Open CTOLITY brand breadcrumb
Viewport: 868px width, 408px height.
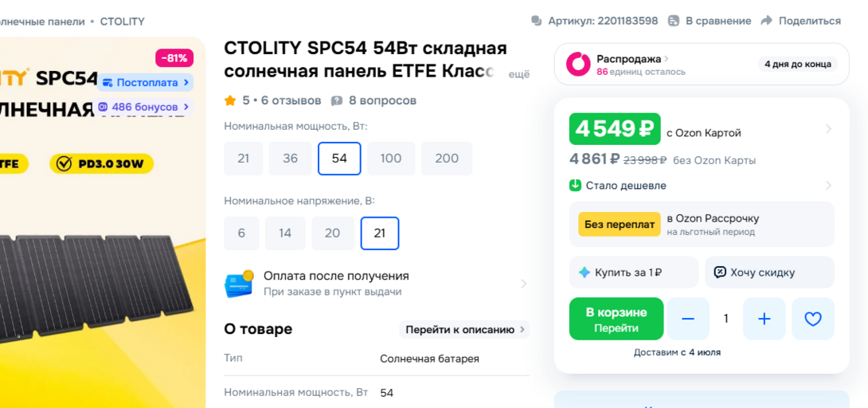pyautogui.click(x=123, y=22)
